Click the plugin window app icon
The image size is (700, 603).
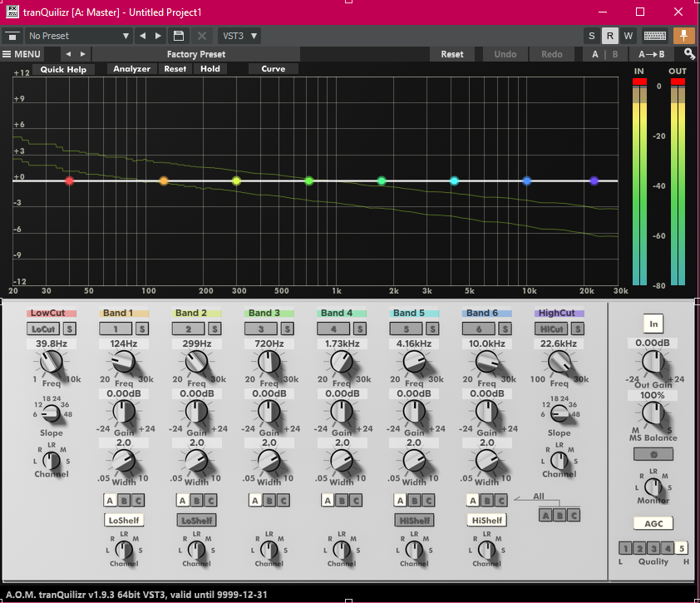pos(12,12)
